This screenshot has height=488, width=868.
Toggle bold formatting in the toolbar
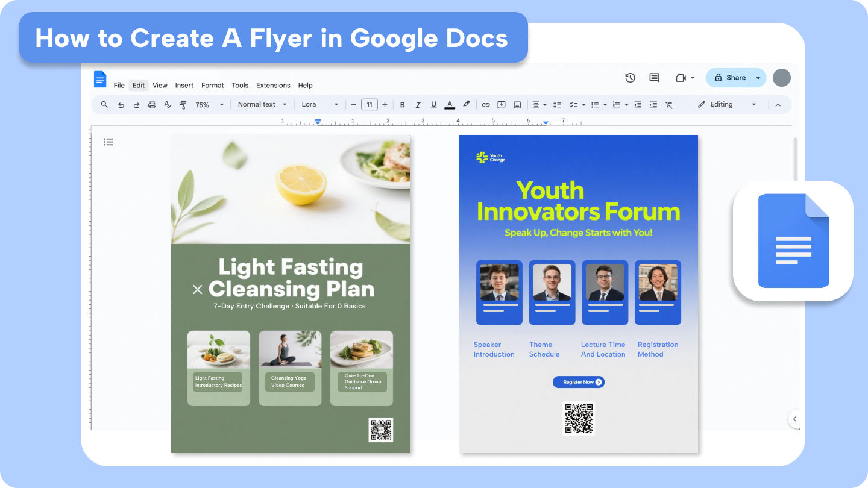coord(402,104)
